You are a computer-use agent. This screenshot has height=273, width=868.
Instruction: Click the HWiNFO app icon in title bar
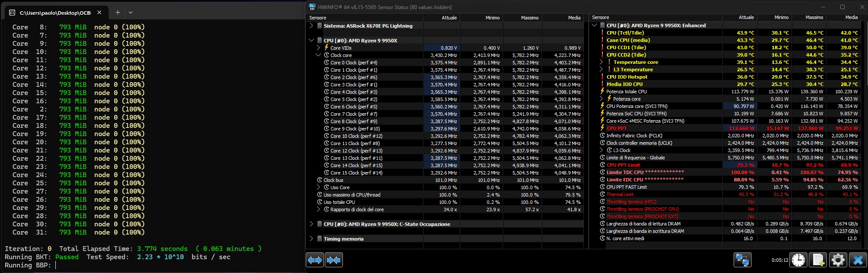coord(312,7)
